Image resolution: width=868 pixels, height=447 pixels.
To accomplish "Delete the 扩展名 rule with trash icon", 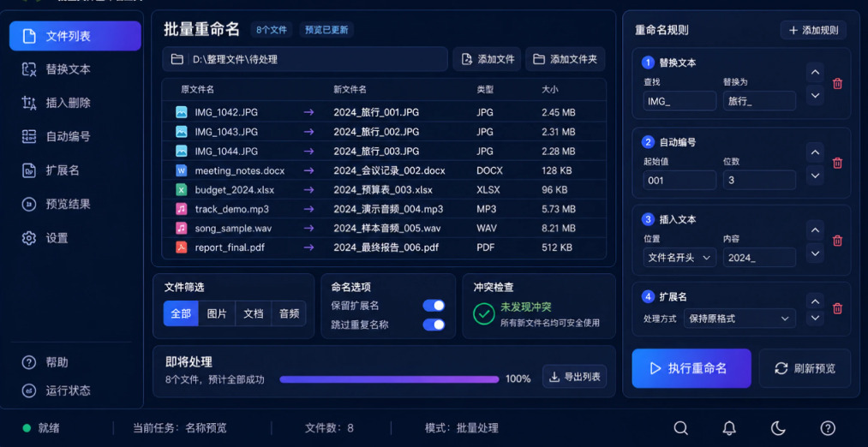I will pos(837,308).
